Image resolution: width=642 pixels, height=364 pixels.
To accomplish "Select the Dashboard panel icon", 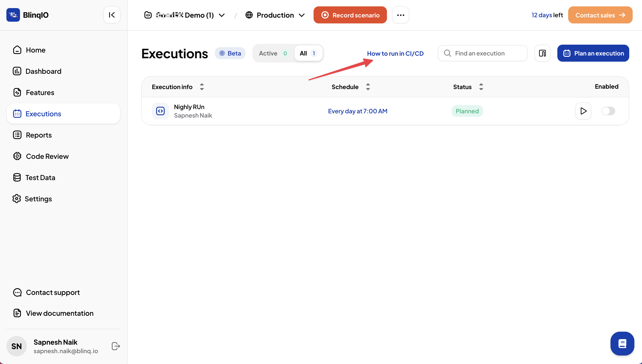I will 17,71.
